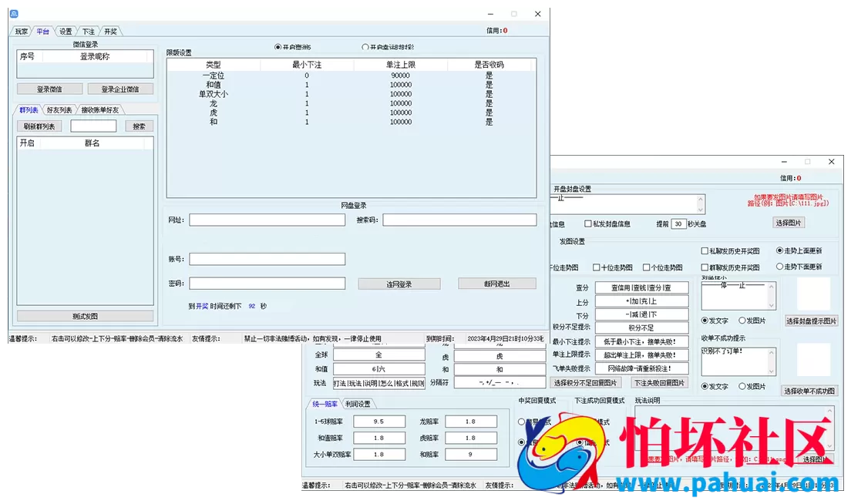Click into the 网址 input field

(x=267, y=220)
